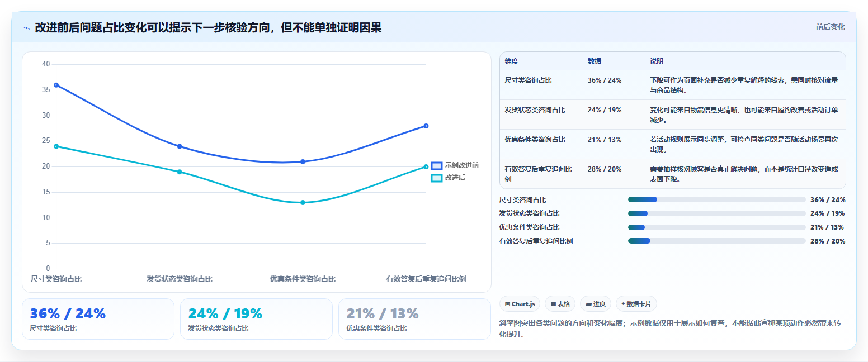Click the 改进后 data point at 19

pos(180,172)
